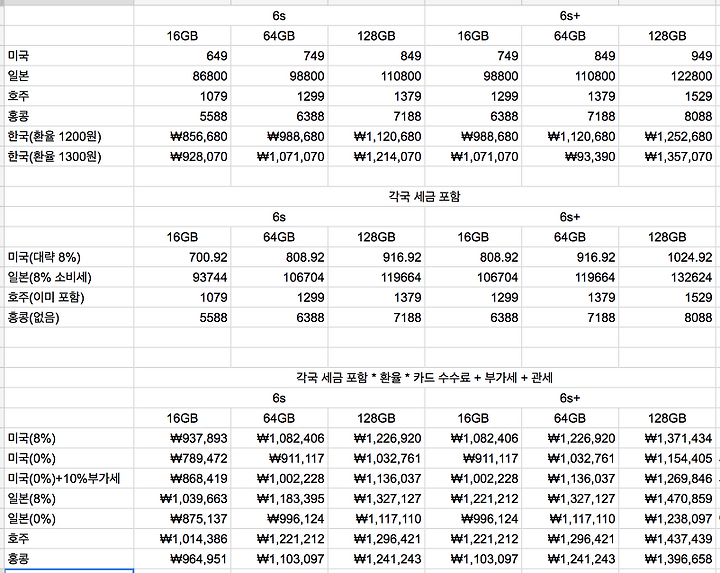This screenshot has height=573, width=720.
Task: Click the 86800 cell in 일본 row
Action: coord(182,76)
